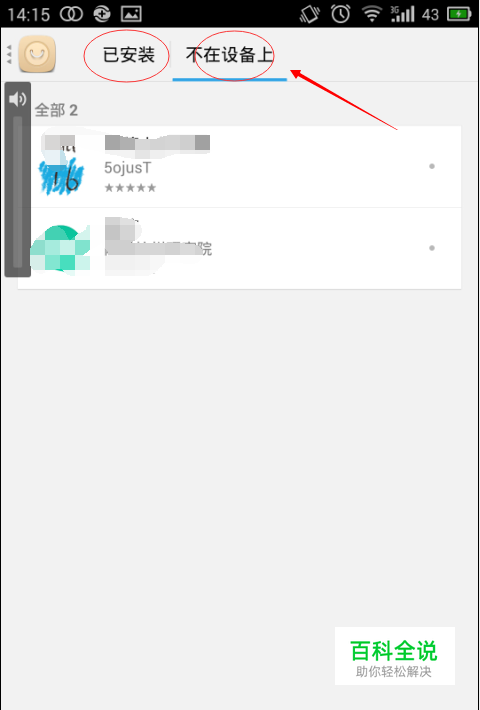Open overflow dot for 5ojusT app
The image size is (480, 710).
pos(432,166)
